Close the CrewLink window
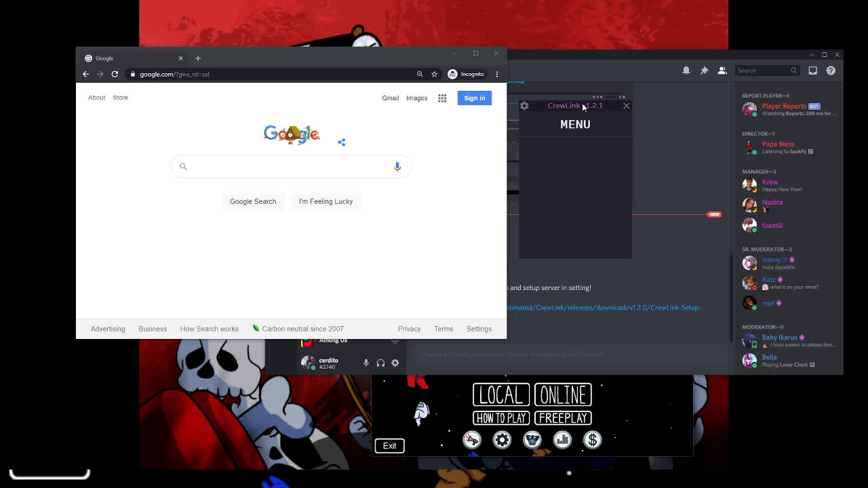Viewport: 868px width, 488px height. point(627,106)
